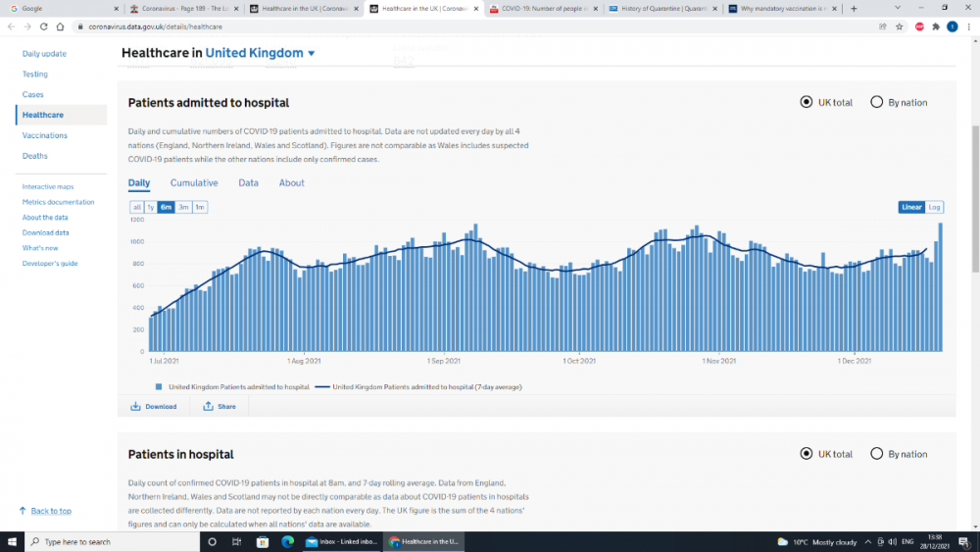Click the Windows taskbar search box

108,541
